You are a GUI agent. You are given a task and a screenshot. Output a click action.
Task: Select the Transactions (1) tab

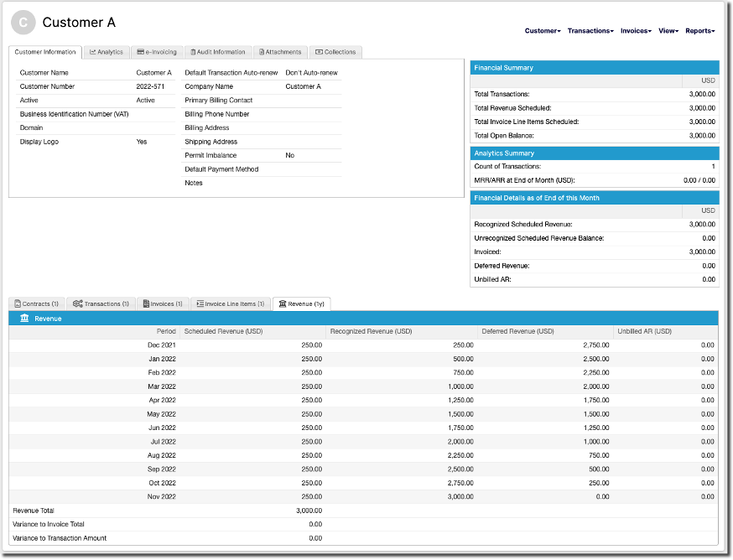pyautogui.click(x=101, y=303)
